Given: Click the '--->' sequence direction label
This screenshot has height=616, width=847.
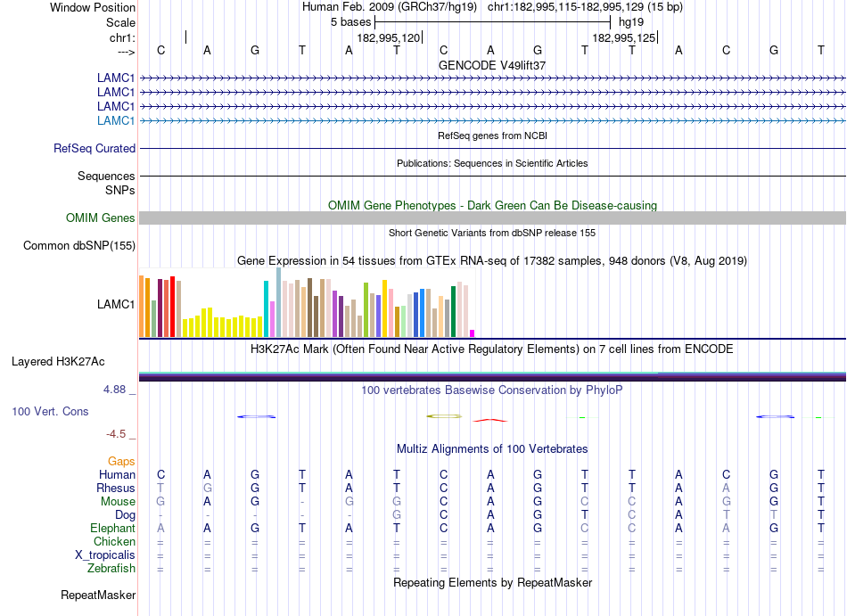Looking at the screenshot, I should tap(126, 52).
